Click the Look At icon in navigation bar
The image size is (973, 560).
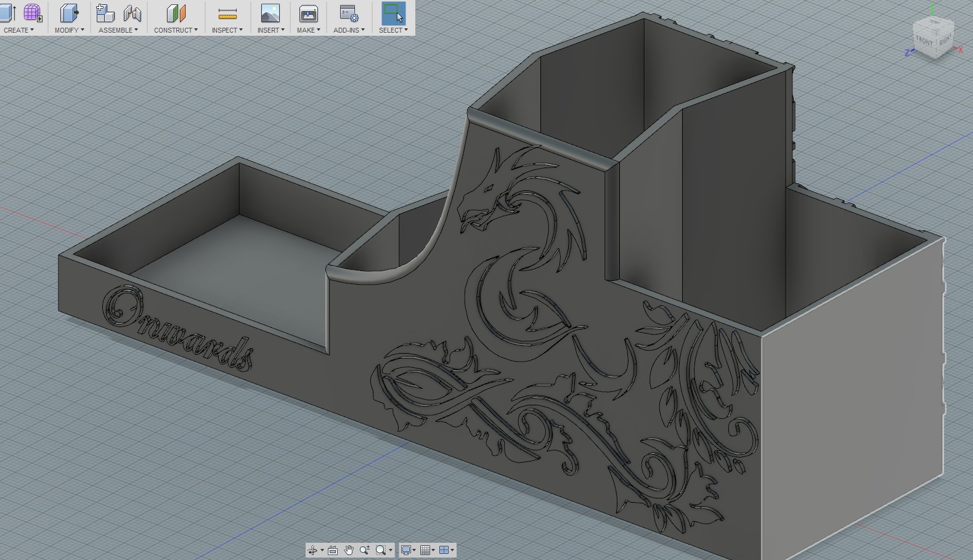(333, 550)
